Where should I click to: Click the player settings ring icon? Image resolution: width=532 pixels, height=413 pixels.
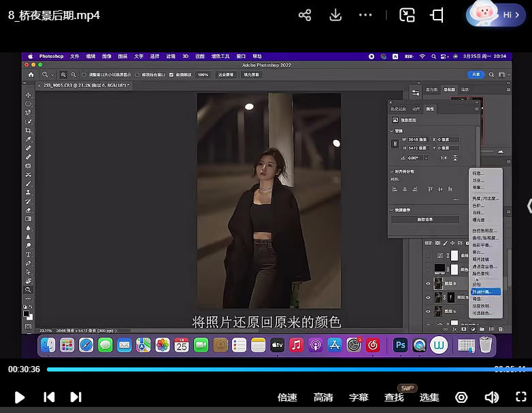pyautogui.click(x=462, y=397)
